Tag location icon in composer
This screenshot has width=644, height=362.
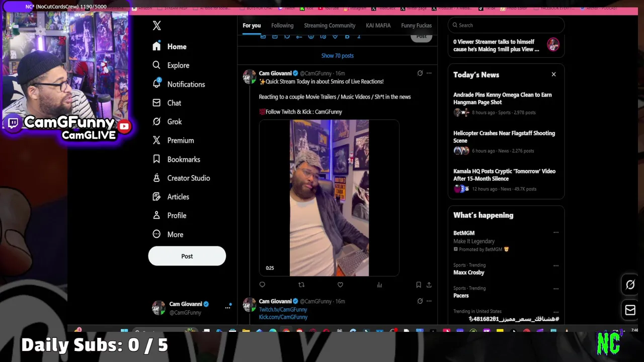coord(335,36)
